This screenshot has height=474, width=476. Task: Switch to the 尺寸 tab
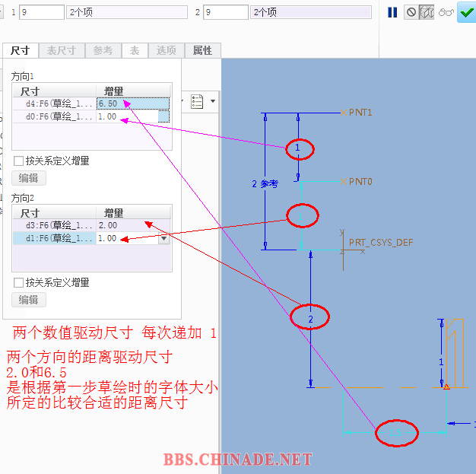coord(21,50)
